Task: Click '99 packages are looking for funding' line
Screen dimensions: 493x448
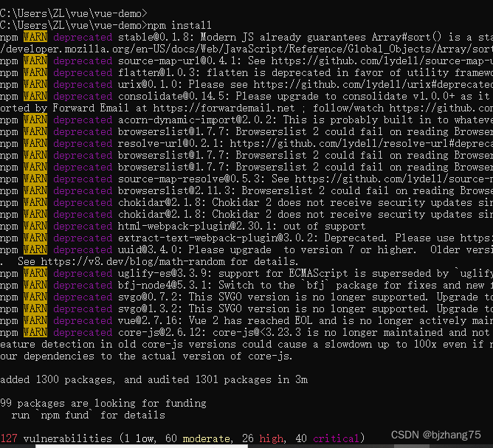Action: [103, 404]
